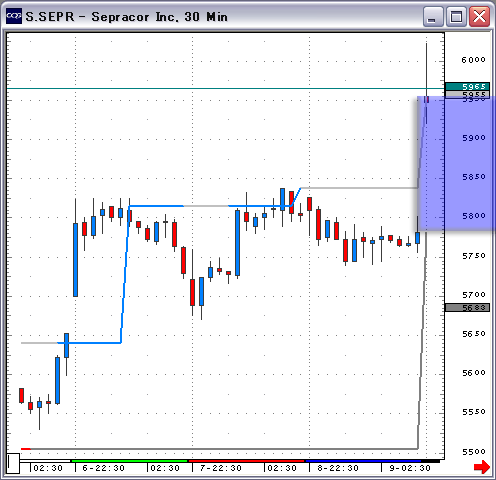Click the 7-22:30 date label
This screenshot has width=496, height=480.
tap(221, 468)
